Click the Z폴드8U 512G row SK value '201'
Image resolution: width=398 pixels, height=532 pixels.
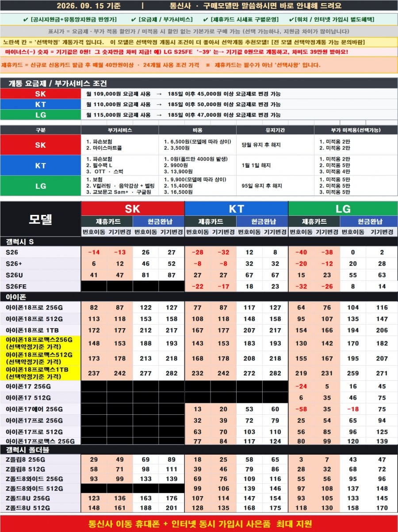[x=171, y=508]
